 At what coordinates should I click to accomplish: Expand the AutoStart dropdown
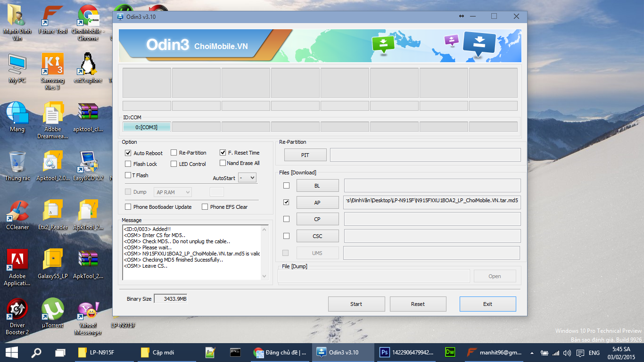pyautogui.click(x=247, y=178)
